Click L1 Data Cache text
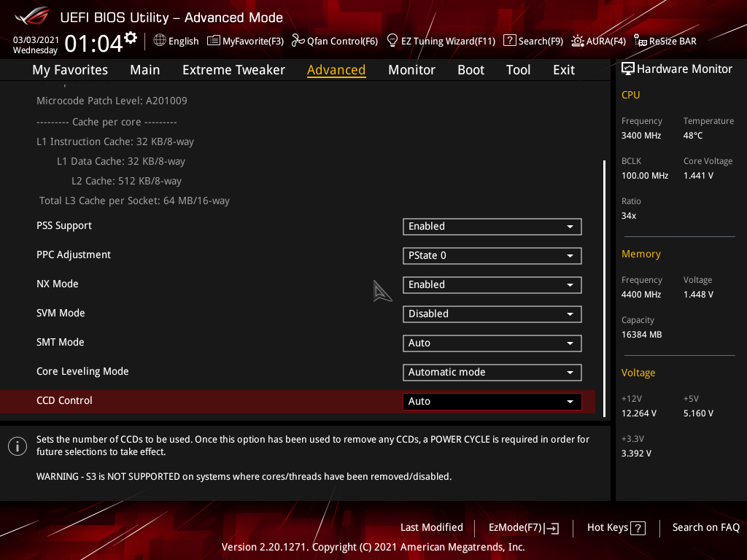This screenshot has width=747, height=560. pos(121,161)
